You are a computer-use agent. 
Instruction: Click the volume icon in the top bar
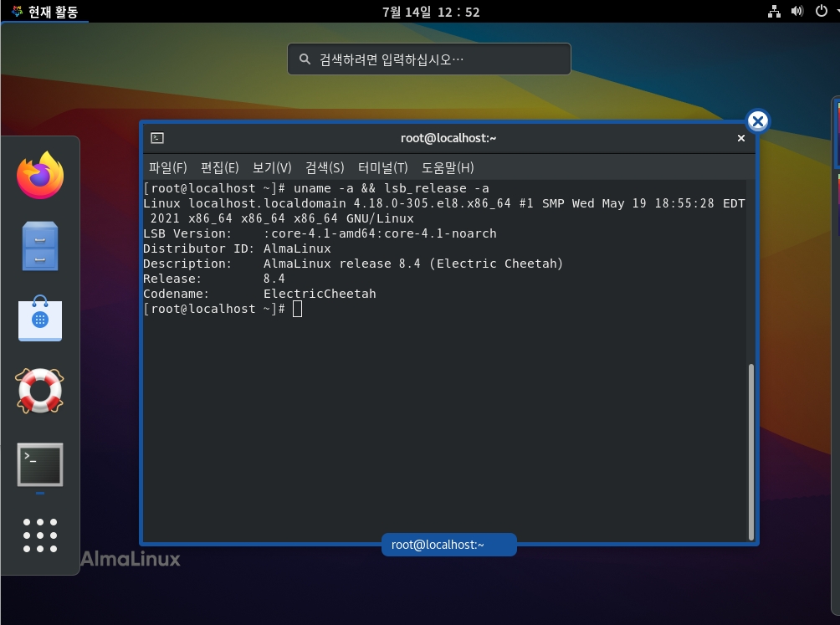tap(796, 12)
